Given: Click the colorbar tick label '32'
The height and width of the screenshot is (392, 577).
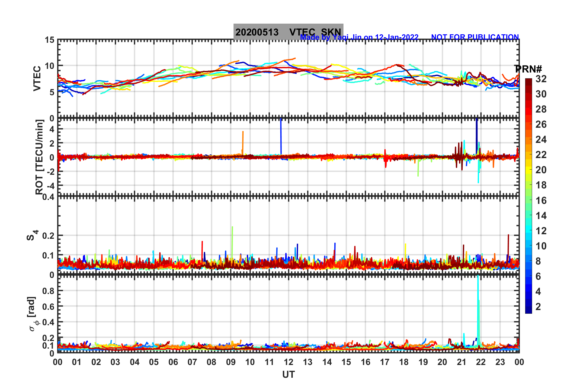Looking at the screenshot, I should pyautogui.click(x=541, y=79).
